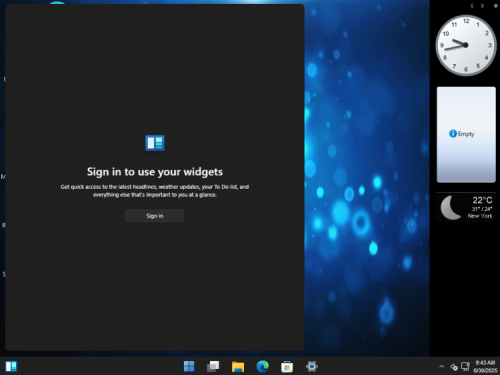The width and height of the screenshot is (500, 375).
Task: Click the Empty feed gadget panel
Action: [x=466, y=135]
